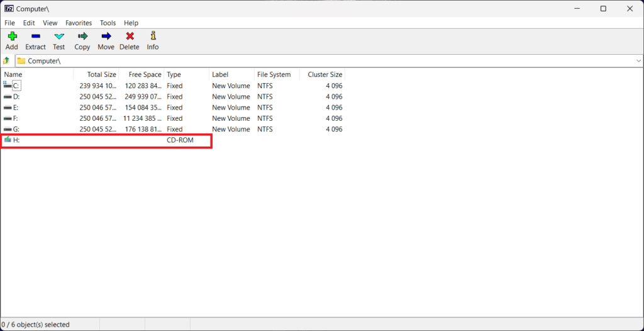Click the red Delete icon

pyautogui.click(x=130, y=37)
